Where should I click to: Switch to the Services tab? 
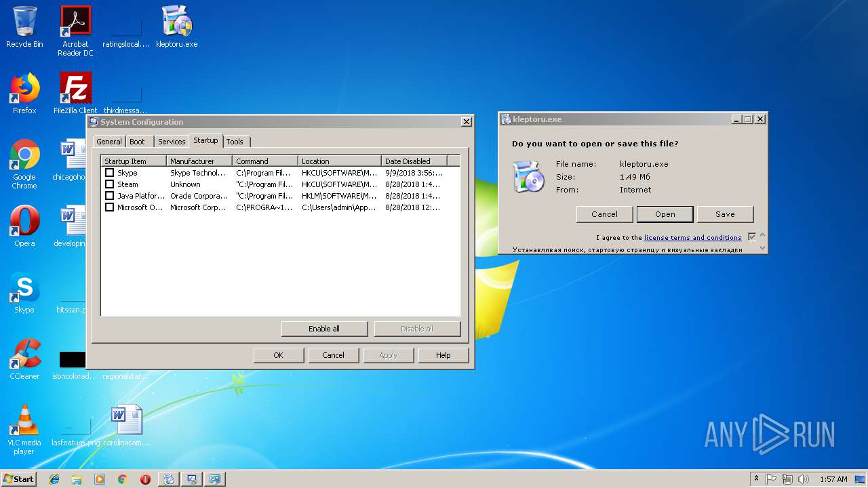point(172,142)
